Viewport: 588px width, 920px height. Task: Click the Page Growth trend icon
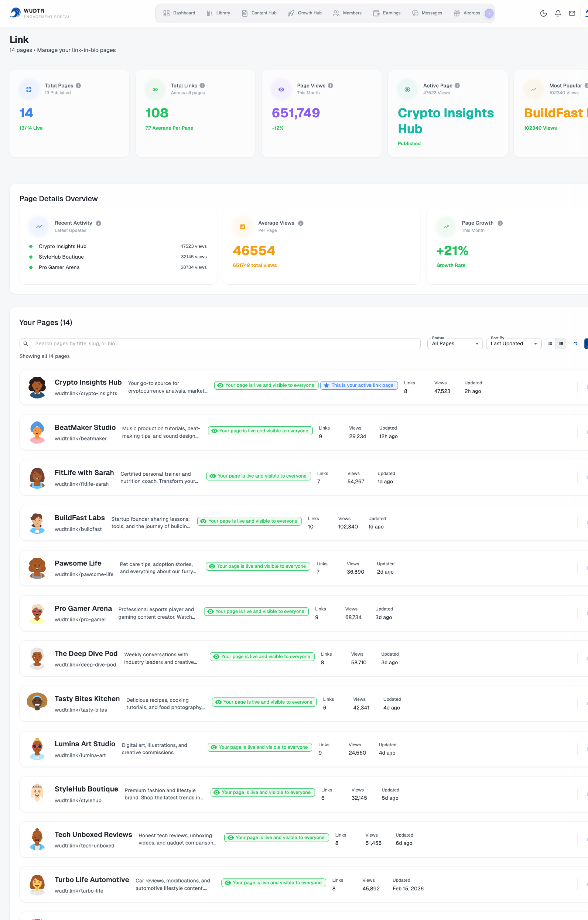(446, 226)
